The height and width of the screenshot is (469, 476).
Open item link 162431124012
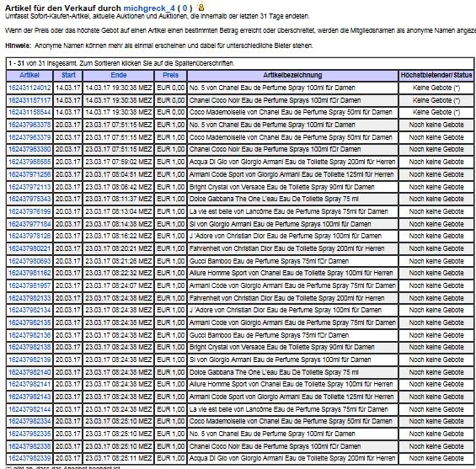29,88
